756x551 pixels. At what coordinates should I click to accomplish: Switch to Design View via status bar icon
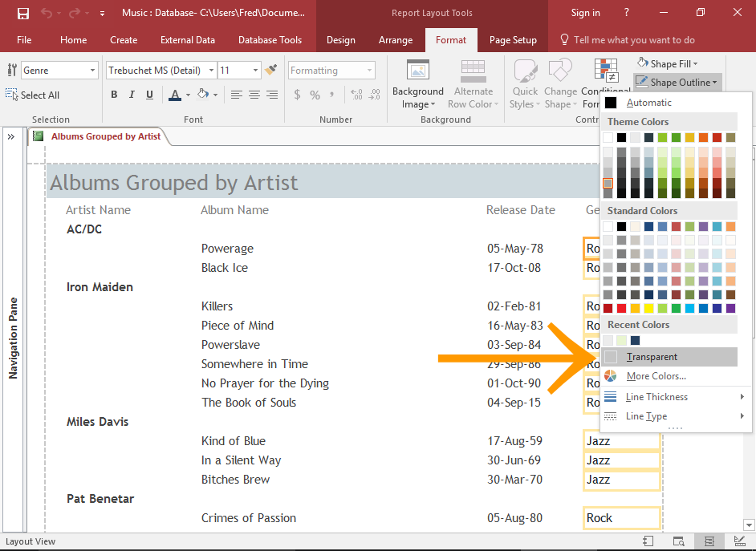pyautogui.click(x=739, y=541)
